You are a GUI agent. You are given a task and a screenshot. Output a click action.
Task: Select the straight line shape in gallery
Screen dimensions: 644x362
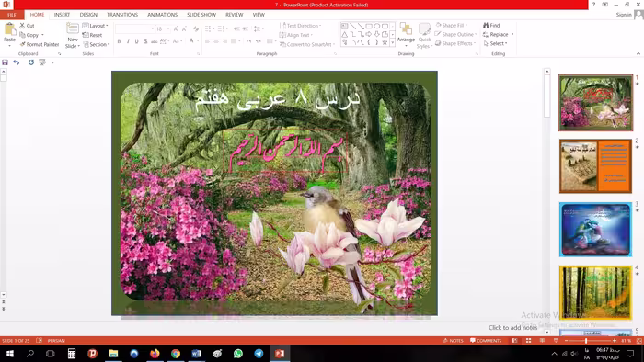click(x=352, y=26)
